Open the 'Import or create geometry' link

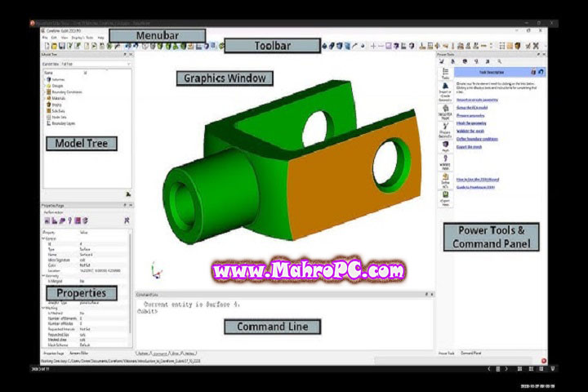click(477, 100)
